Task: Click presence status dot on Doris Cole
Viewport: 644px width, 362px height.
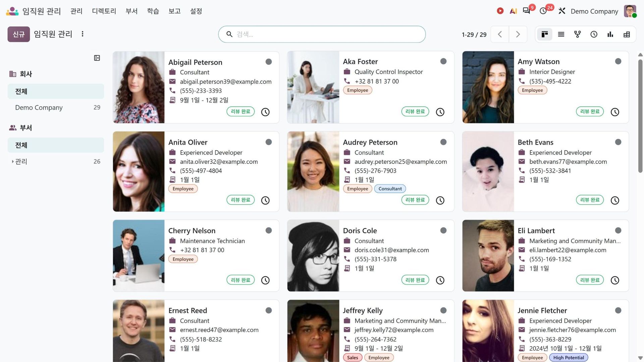Action: 443,231
